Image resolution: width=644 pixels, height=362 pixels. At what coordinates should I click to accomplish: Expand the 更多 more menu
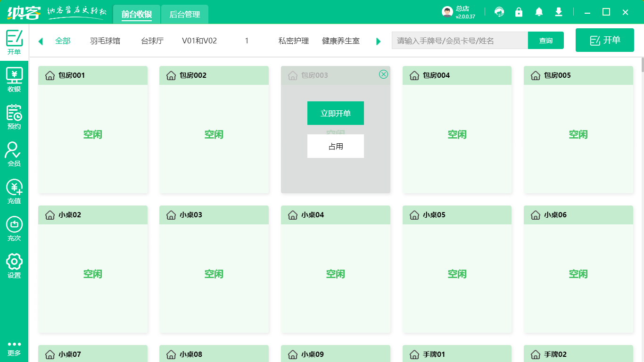(x=14, y=349)
